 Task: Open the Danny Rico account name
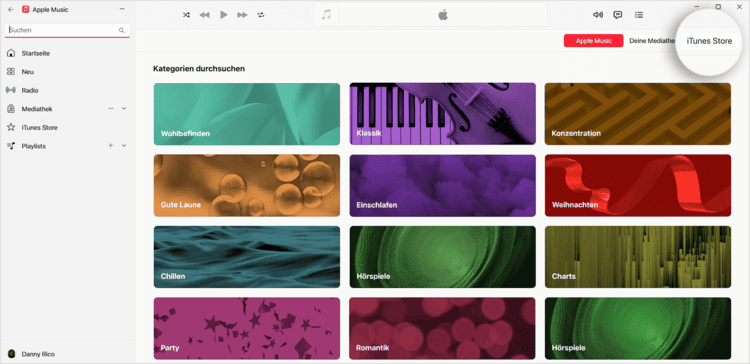pos(38,354)
